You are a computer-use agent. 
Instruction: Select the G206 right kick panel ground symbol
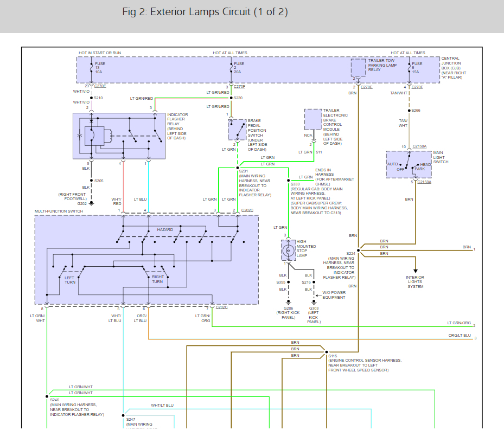click(288, 303)
